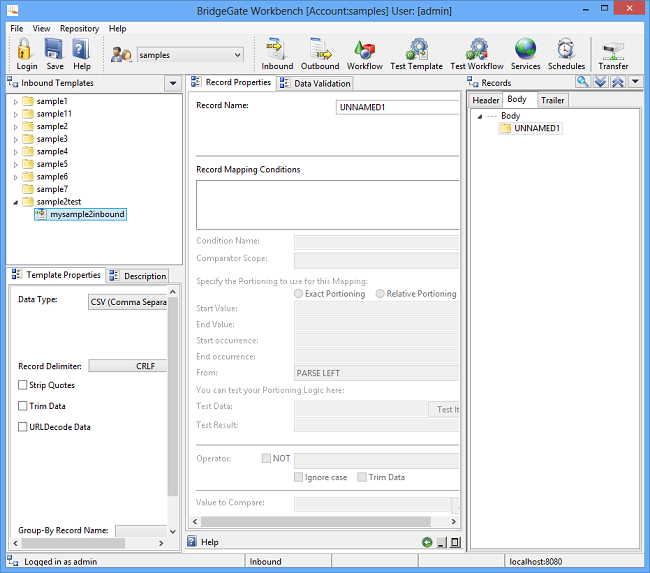Viewport: 650px width, 573px height.
Task: Toggle the NOT operator checkbox
Action: point(266,458)
